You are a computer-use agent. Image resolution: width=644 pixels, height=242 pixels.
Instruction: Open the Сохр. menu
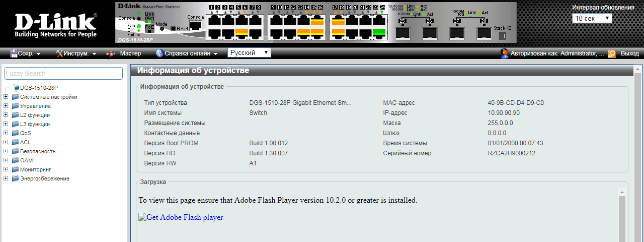point(25,53)
